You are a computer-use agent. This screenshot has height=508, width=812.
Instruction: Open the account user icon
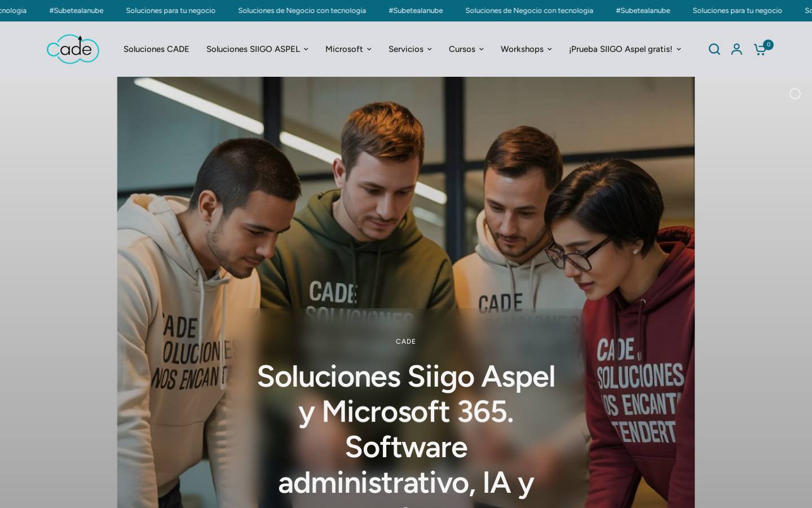coord(736,49)
